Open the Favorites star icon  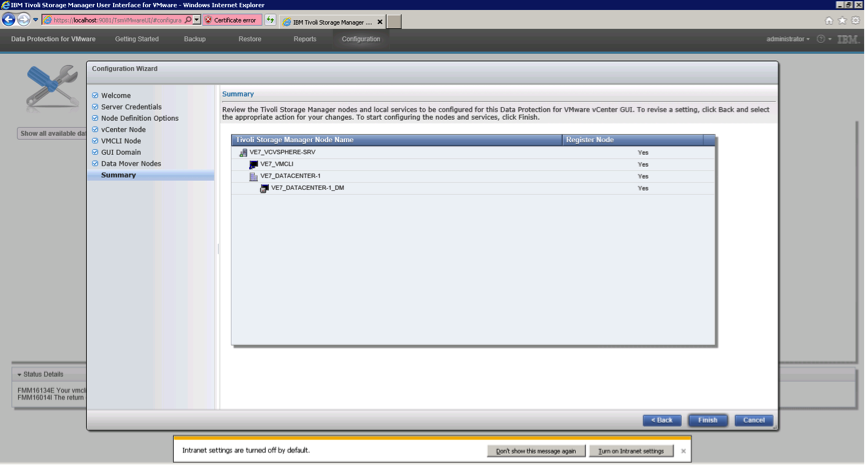[842, 20]
